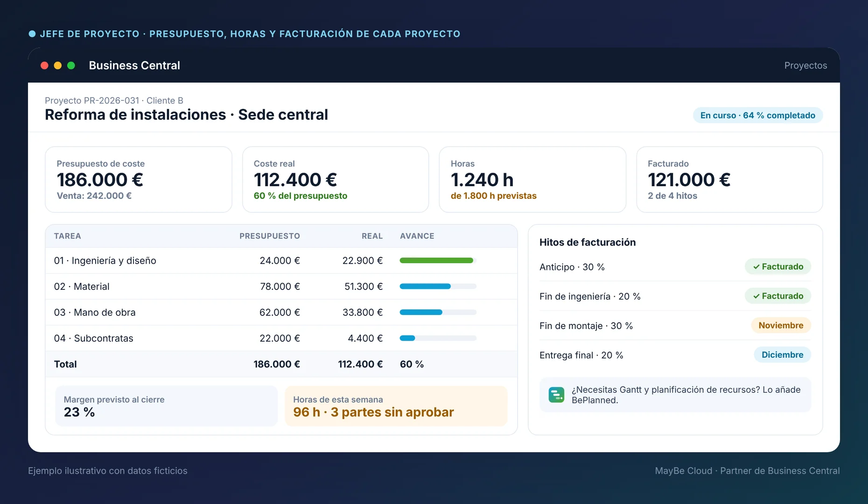The width and height of the screenshot is (868, 504).
Task: Click '2 de 4 hitos' text
Action: (672, 196)
